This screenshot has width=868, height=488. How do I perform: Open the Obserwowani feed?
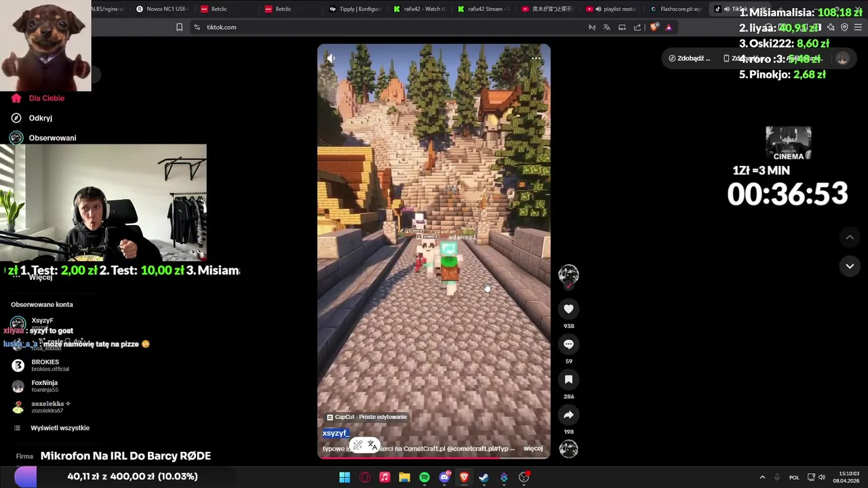tap(43, 138)
